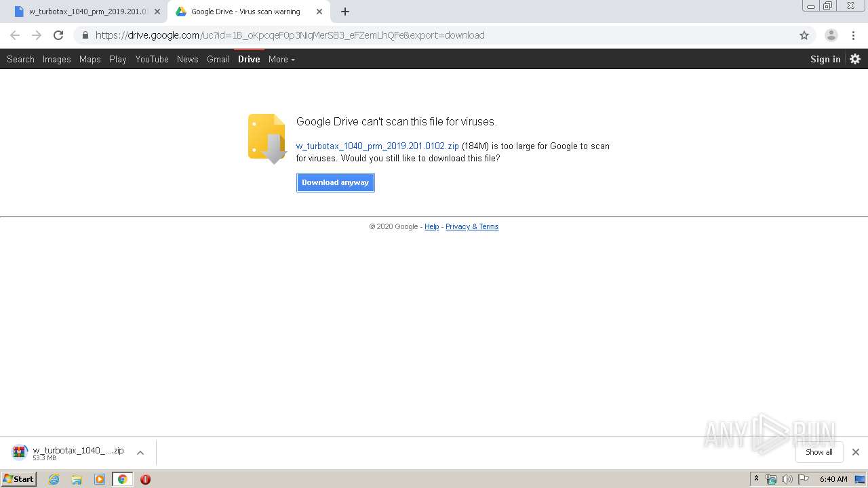
Task: Show hidden system tray icons
Action: [756, 479]
